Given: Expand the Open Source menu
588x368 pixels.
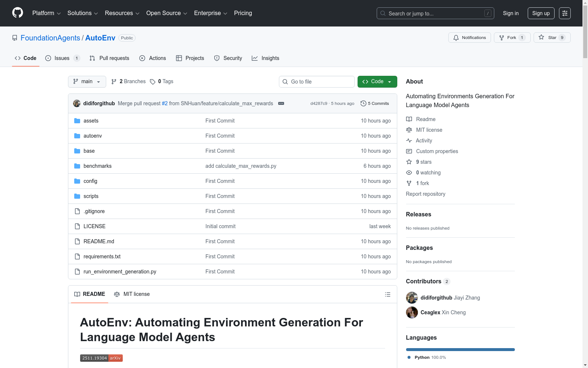Looking at the screenshot, I should pyautogui.click(x=167, y=13).
